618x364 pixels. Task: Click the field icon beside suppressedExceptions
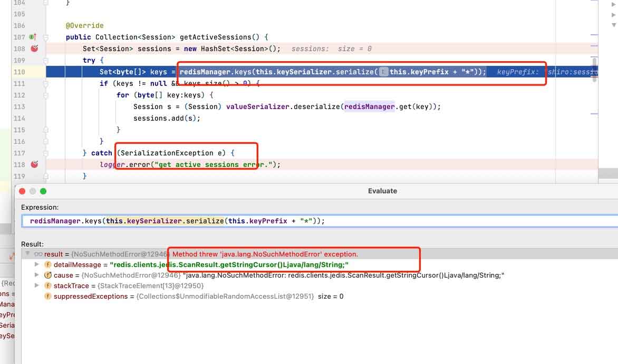47,296
